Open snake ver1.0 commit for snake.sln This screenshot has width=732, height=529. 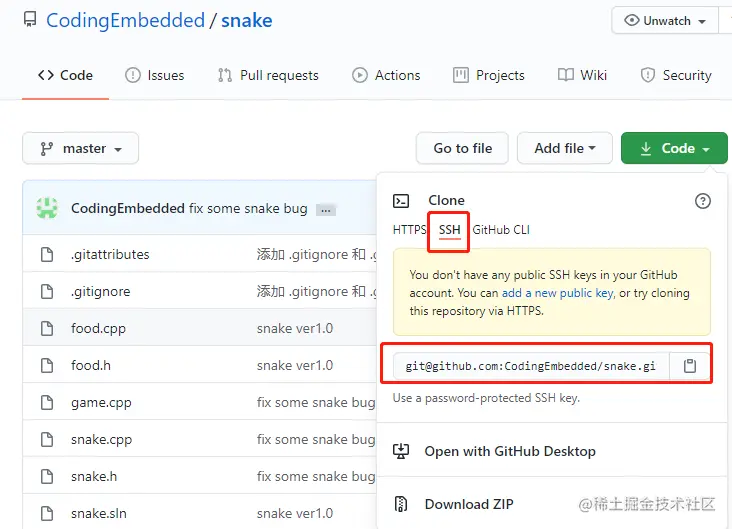[x=295, y=514]
